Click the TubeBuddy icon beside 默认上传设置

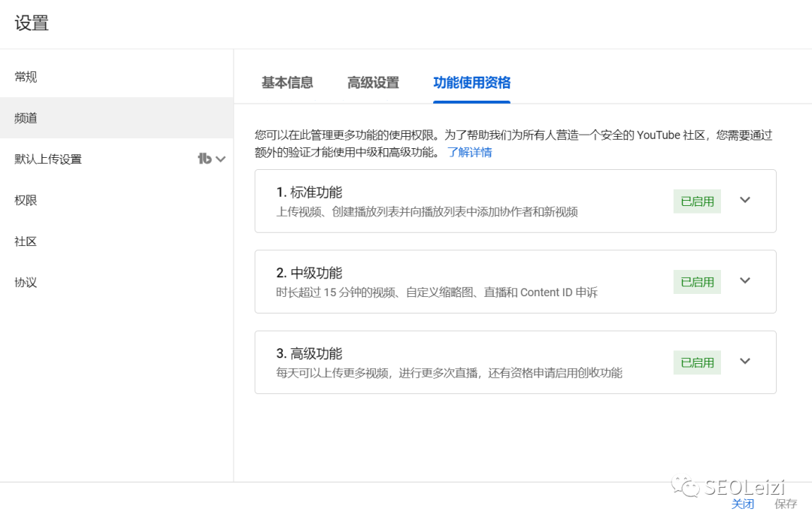(205, 159)
